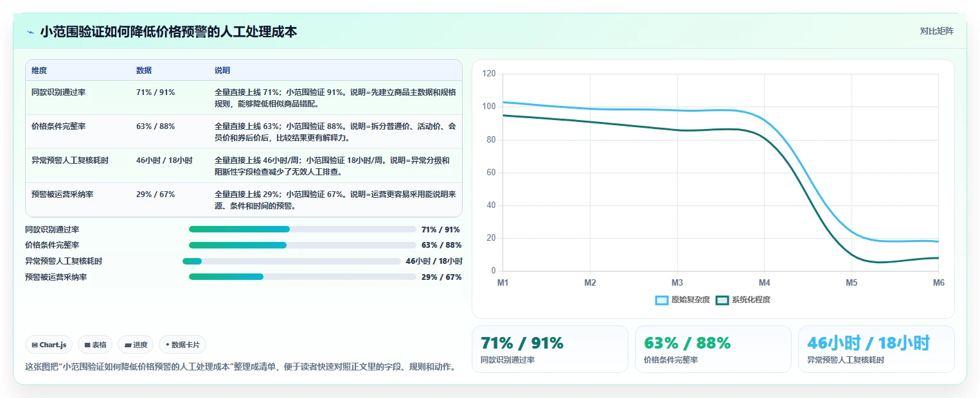
Task: Select the 表格 tag chip
Action: tap(95, 345)
